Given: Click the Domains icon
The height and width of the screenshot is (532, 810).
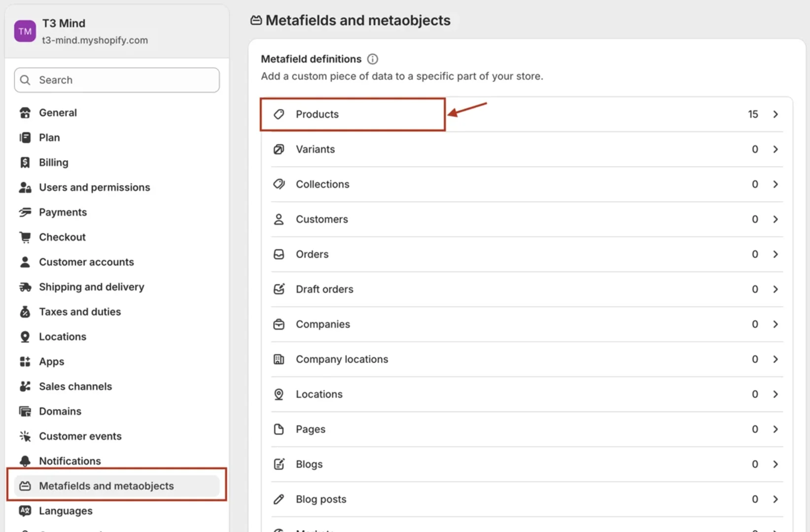Looking at the screenshot, I should tap(25, 411).
